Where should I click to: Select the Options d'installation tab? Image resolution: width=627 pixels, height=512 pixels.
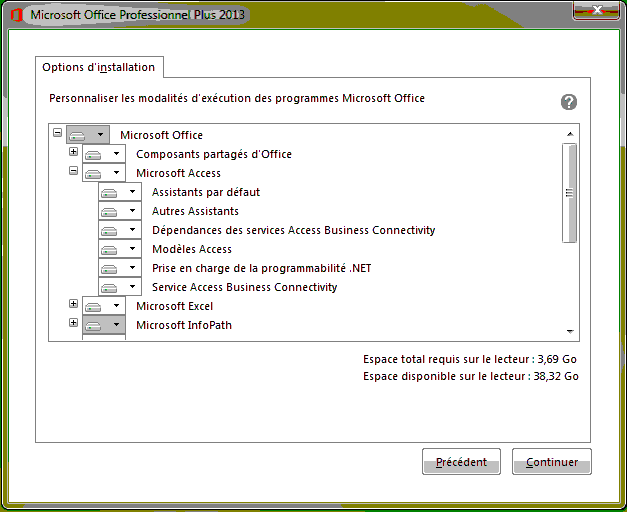coord(99,67)
